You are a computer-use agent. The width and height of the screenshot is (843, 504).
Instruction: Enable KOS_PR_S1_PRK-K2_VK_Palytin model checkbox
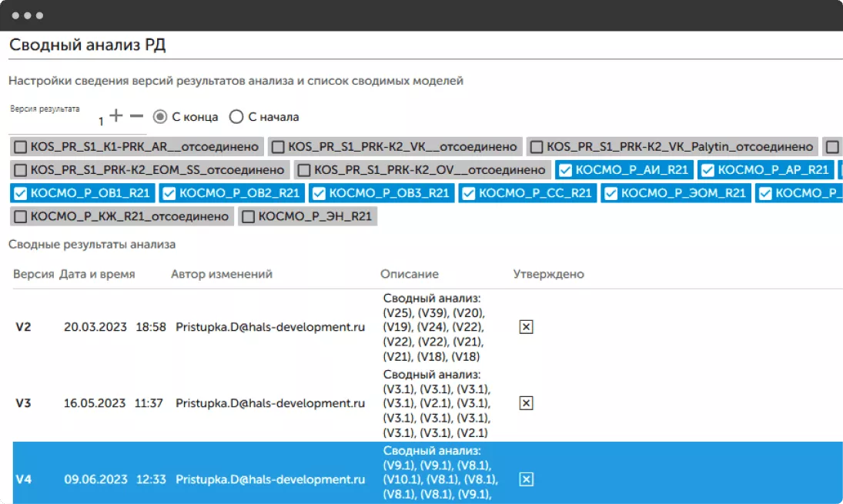tap(537, 147)
